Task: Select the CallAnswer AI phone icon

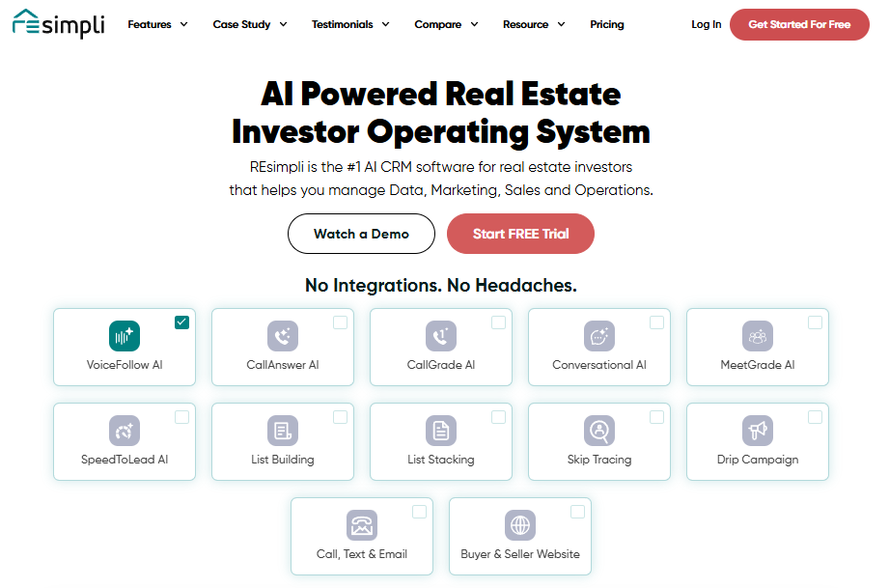Action: click(282, 335)
